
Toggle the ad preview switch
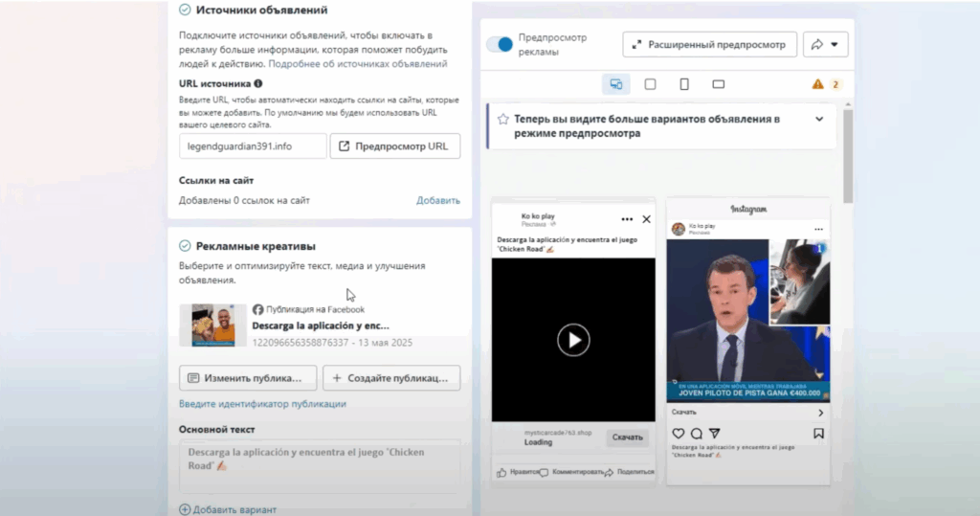pos(500,44)
